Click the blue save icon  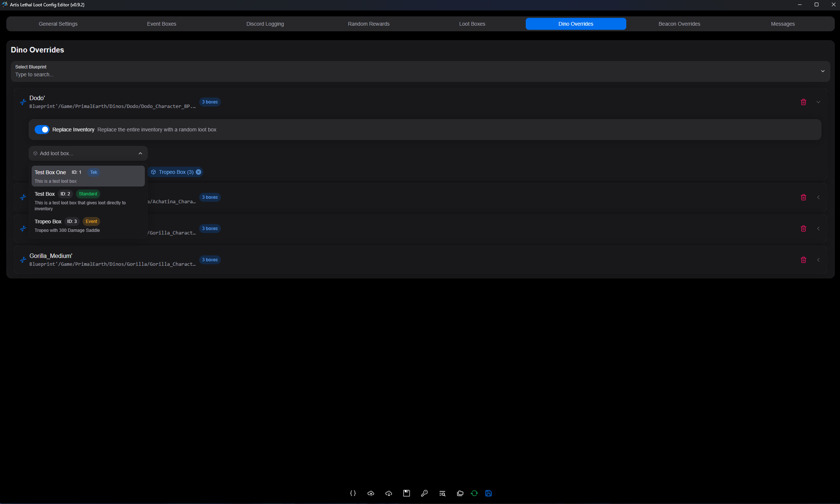pyautogui.click(x=489, y=493)
